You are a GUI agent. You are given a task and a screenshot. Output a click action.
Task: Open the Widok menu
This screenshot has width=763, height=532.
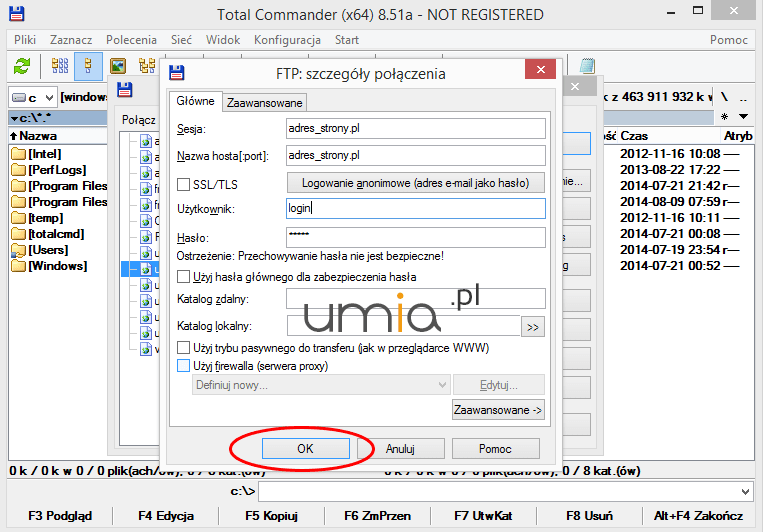(223, 40)
